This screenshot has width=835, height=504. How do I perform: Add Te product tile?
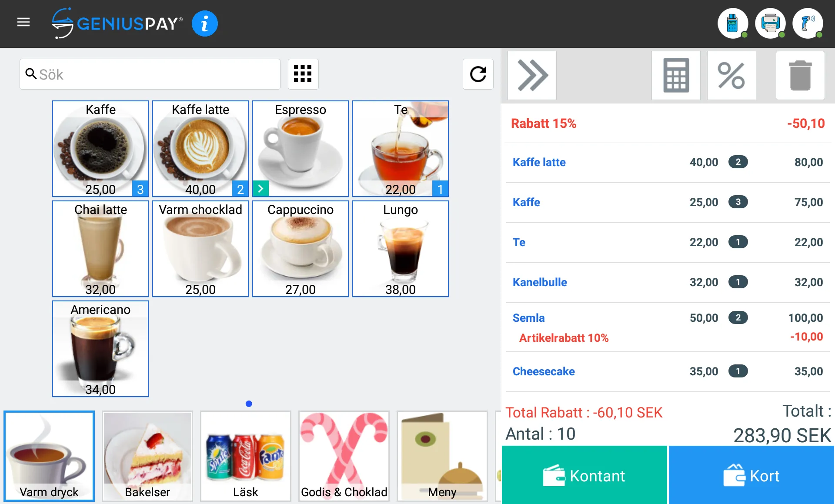click(x=401, y=149)
